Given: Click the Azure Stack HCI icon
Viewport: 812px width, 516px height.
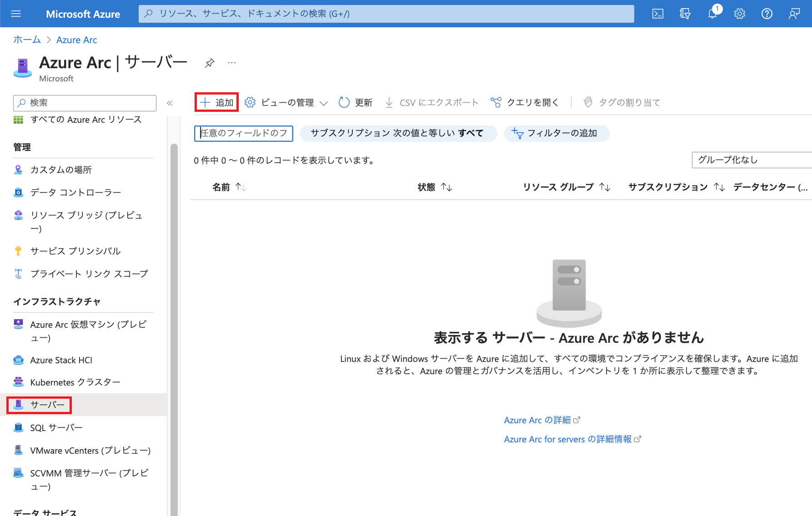Looking at the screenshot, I should point(18,360).
